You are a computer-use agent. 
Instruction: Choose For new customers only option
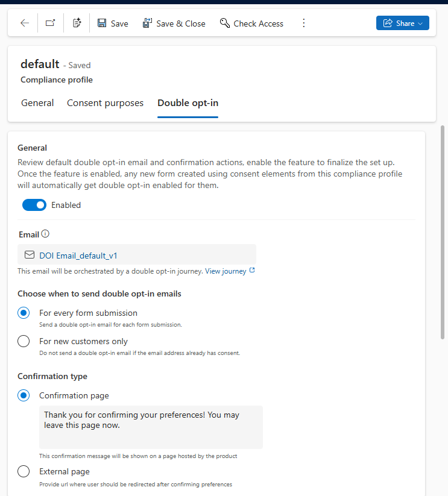pyautogui.click(x=23, y=341)
